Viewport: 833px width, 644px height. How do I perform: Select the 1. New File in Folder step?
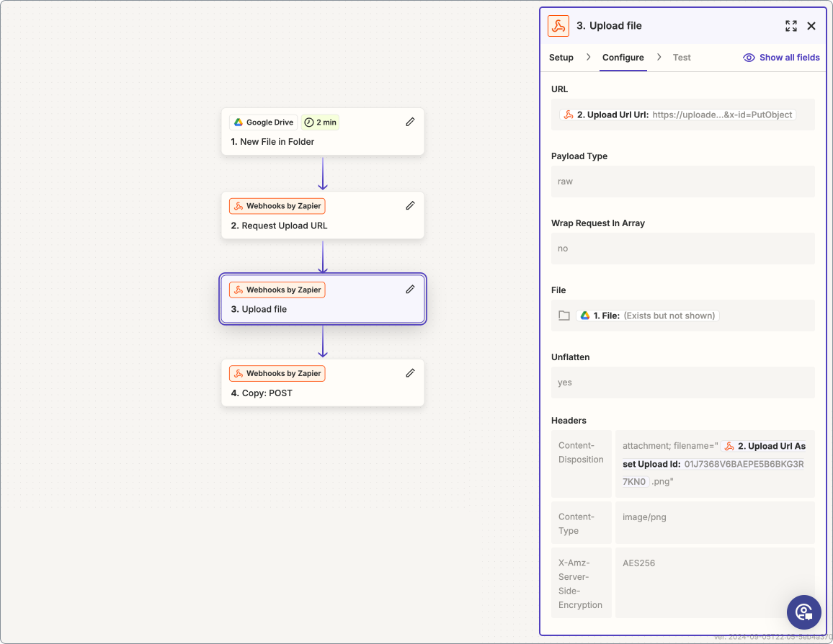click(x=323, y=132)
